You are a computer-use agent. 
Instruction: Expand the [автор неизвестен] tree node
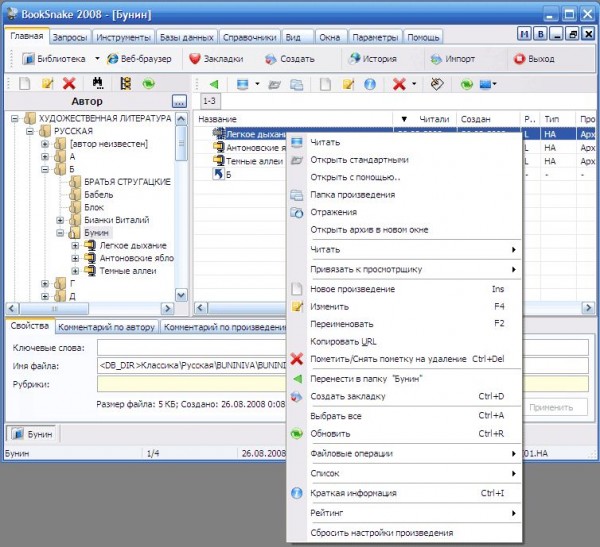(45, 144)
